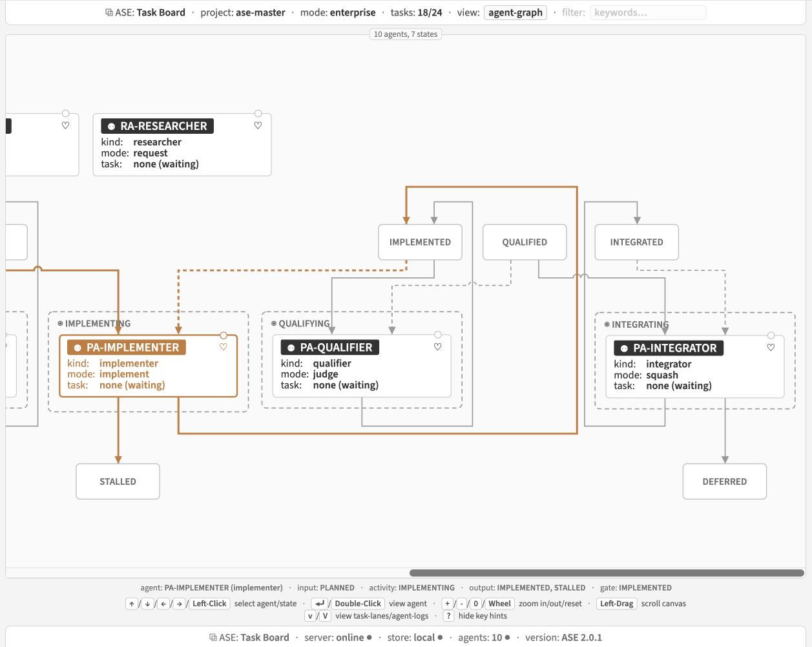Click the lowercase v key hint
Viewport: 812px width, 647px height.
click(x=310, y=616)
